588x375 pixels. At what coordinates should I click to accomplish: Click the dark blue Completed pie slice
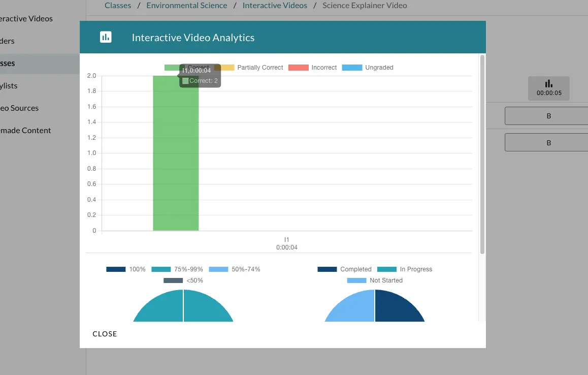397,308
